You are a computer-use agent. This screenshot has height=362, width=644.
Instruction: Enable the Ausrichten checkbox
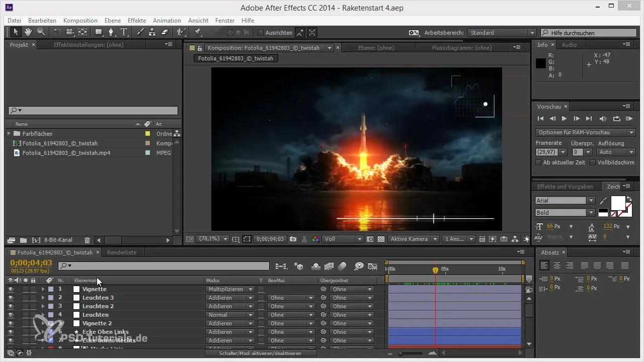[x=261, y=33]
